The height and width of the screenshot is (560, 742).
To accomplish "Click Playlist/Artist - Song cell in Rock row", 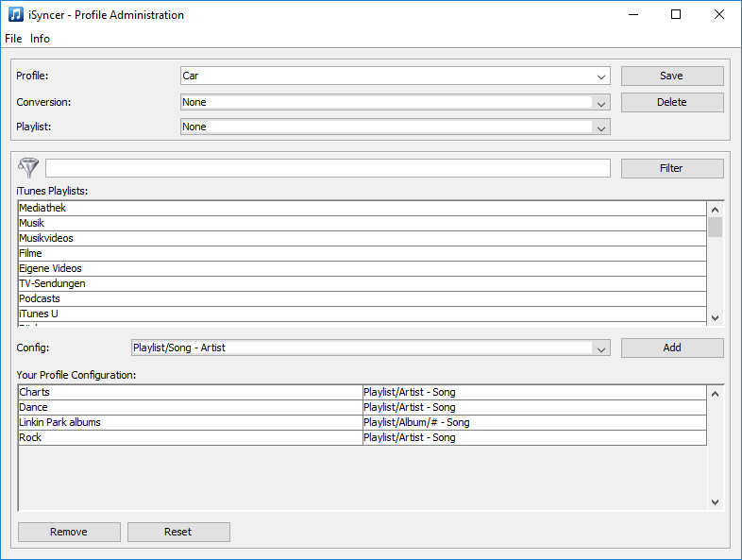I will point(534,438).
